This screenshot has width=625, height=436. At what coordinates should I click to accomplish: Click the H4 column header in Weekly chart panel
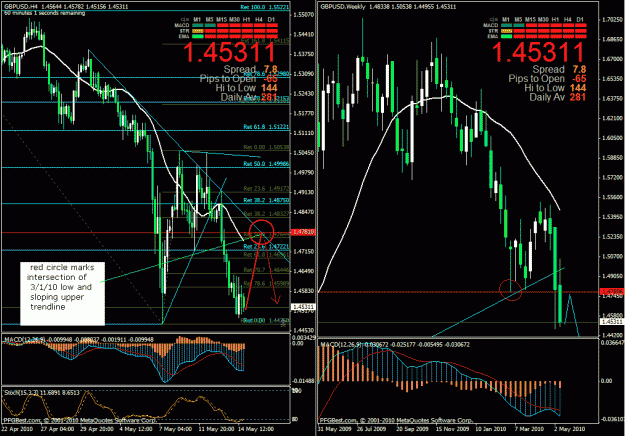point(568,19)
